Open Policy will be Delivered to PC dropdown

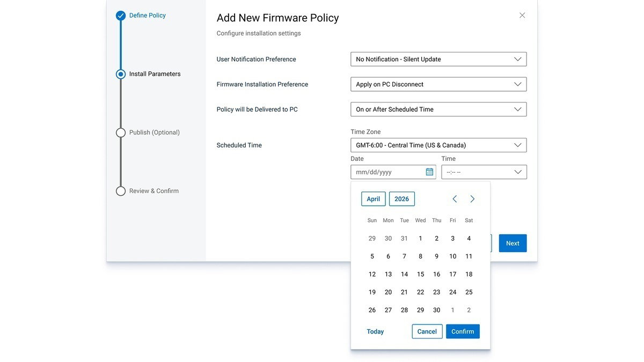[x=438, y=109]
